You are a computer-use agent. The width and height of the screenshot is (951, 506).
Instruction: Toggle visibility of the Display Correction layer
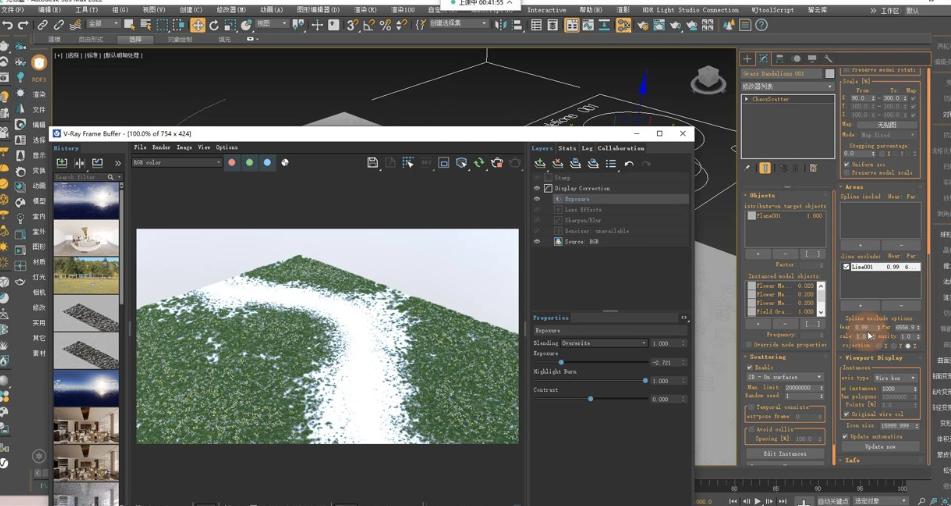(x=537, y=188)
